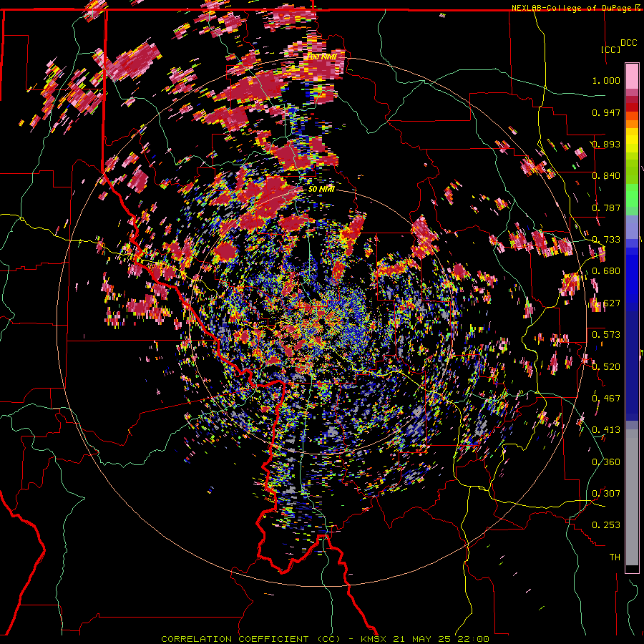Click the 1.000 legend value

point(606,80)
